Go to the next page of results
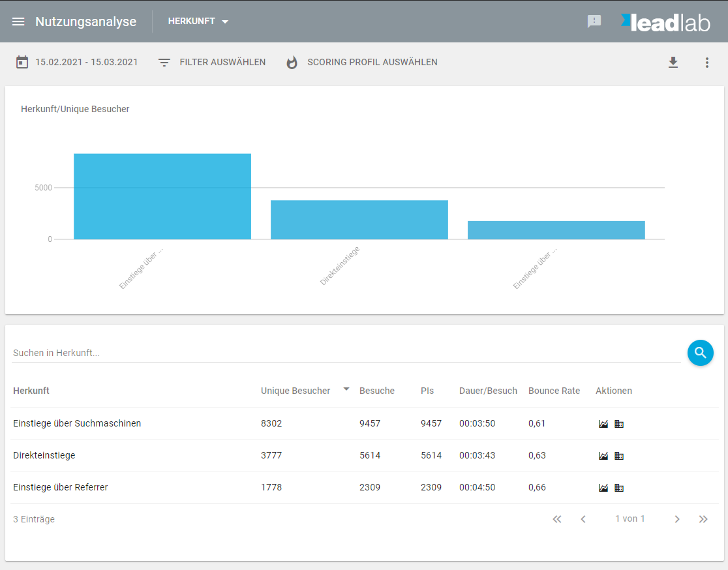728x570 pixels. point(677,519)
